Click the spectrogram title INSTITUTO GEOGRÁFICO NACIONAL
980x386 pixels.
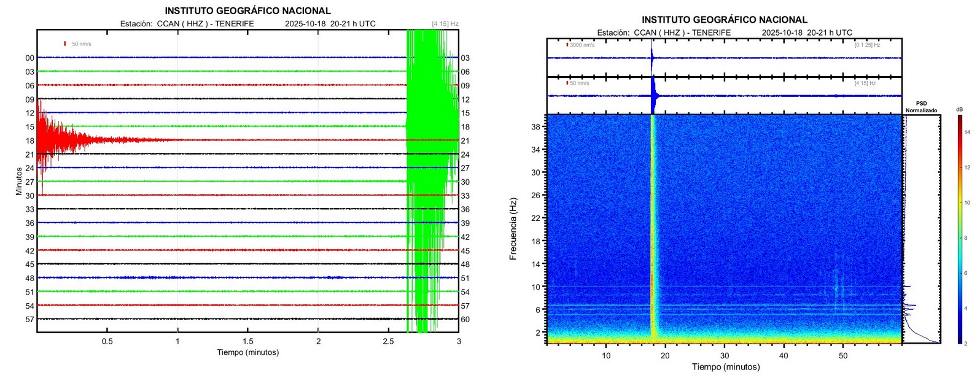(x=725, y=20)
